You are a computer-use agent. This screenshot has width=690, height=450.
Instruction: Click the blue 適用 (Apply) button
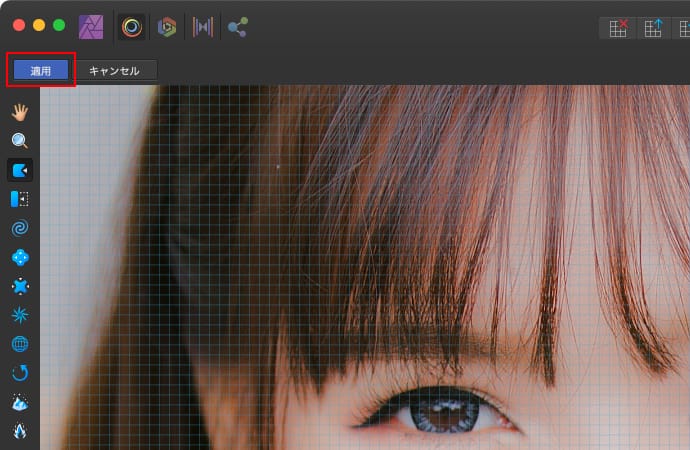[41, 70]
